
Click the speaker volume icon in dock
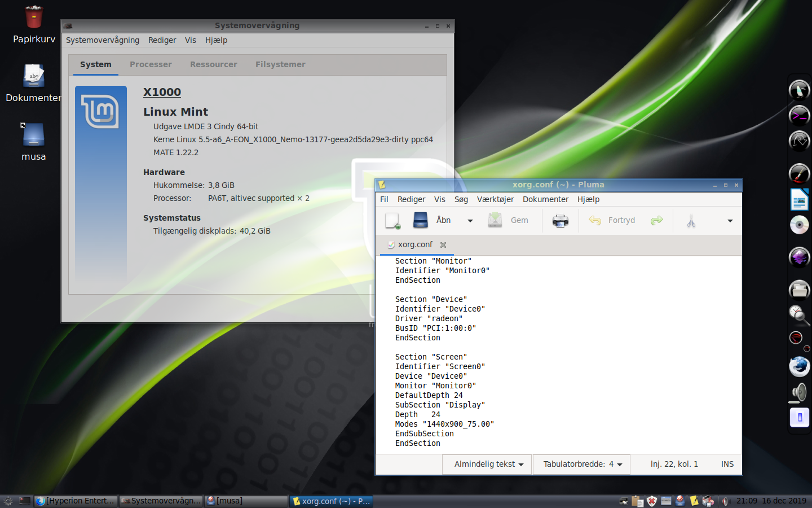(x=799, y=392)
